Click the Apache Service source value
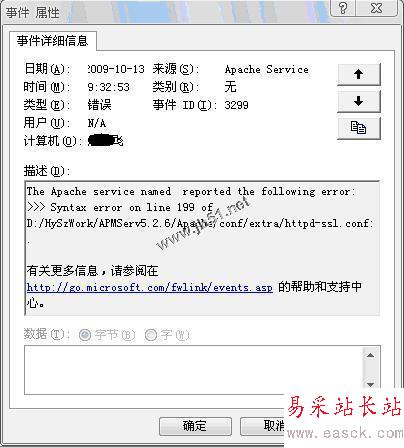Image resolution: width=404 pixels, height=448 pixels. [267, 70]
